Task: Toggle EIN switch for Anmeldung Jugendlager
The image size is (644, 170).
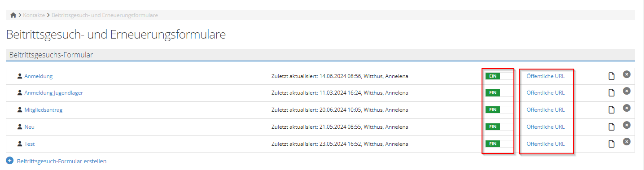Action: [499, 92]
